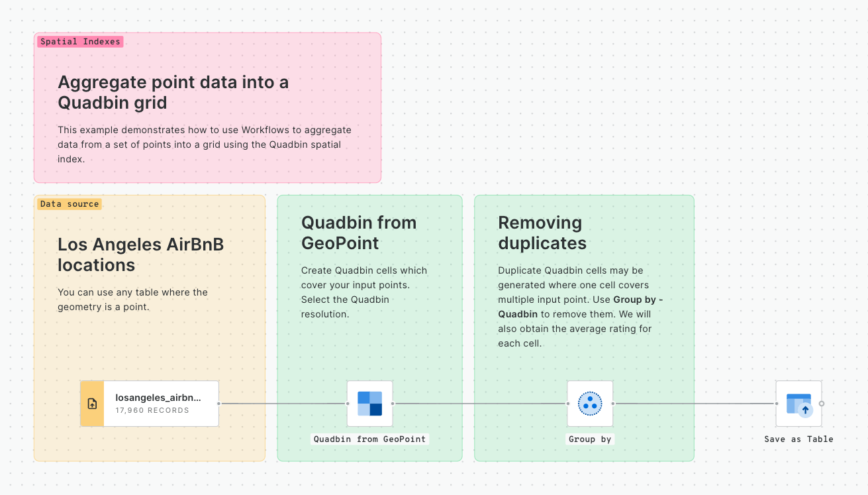Click the Data source tag label
The image size is (868, 495).
[x=70, y=204]
